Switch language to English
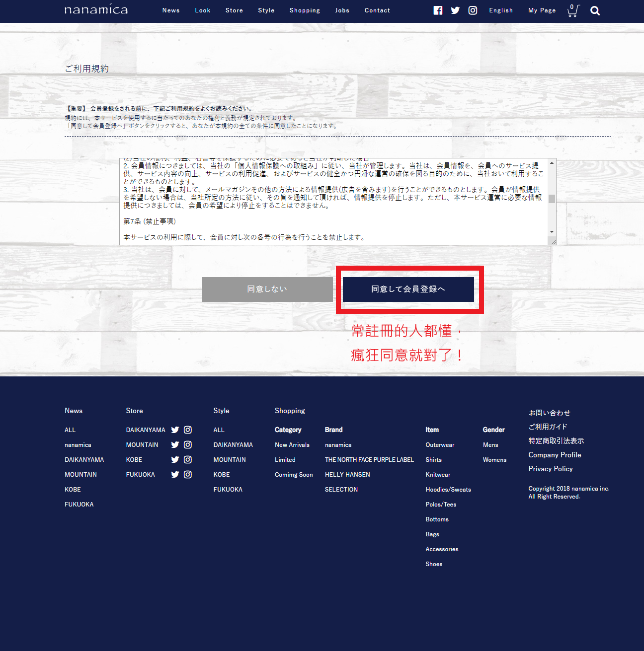The width and height of the screenshot is (644, 651). click(x=501, y=10)
